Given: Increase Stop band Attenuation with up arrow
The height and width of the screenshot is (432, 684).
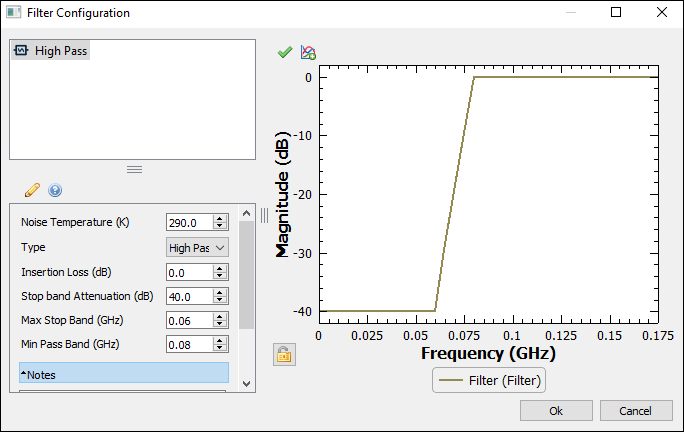Looking at the screenshot, I should pyautogui.click(x=220, y=293).
